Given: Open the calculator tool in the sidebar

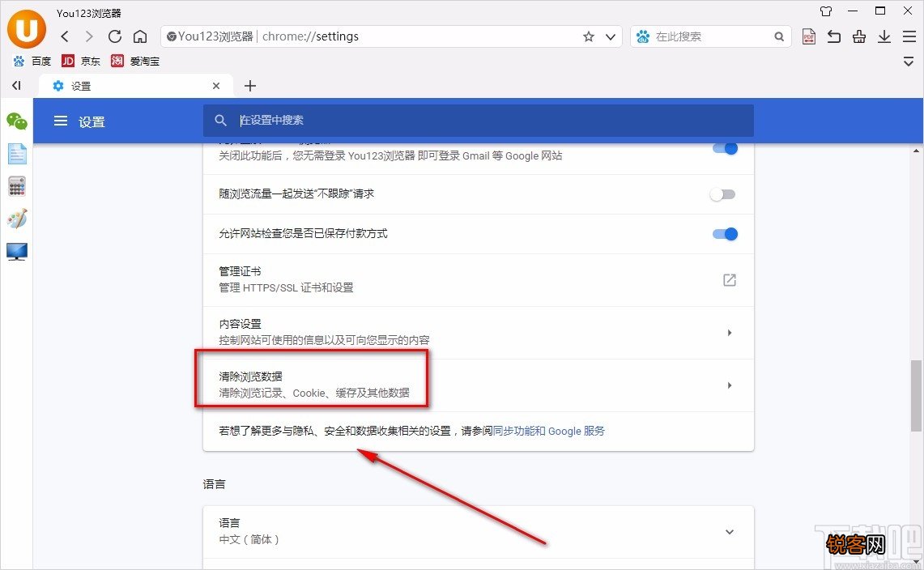Looking at the screenshot, I should [x=16, y=186].
